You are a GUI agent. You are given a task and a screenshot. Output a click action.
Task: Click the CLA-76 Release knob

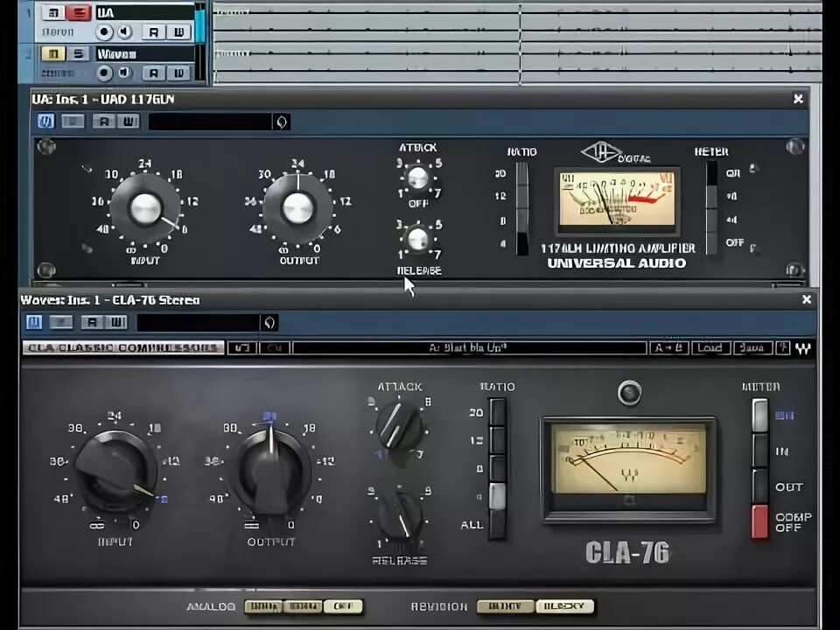tap(400, 515)
